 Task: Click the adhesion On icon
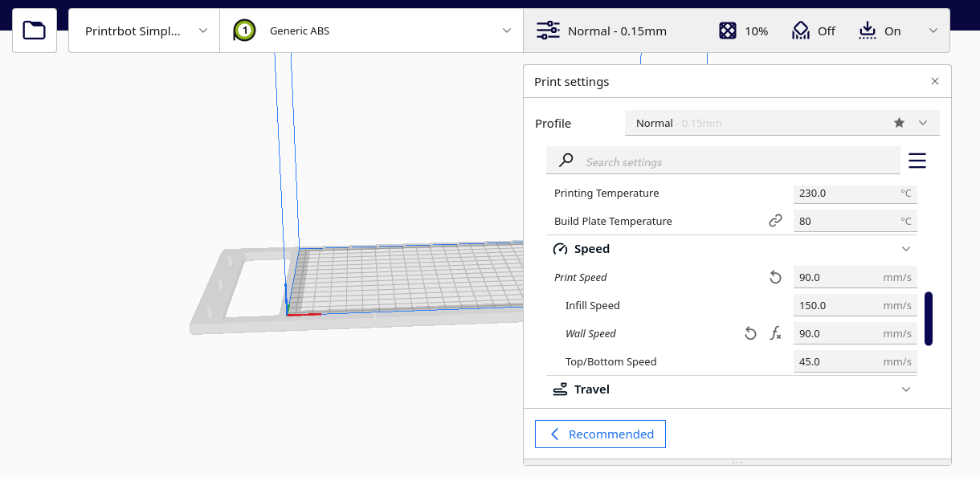coord(867,31)
